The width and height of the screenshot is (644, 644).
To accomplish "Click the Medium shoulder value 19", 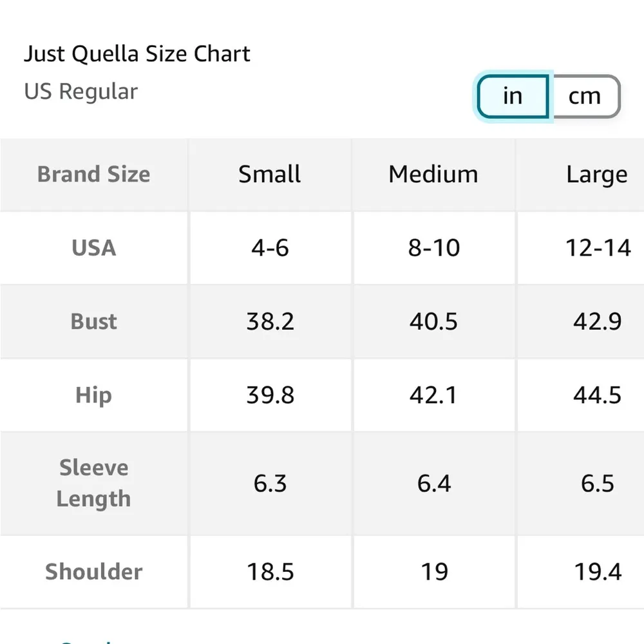I will point(433,571).
